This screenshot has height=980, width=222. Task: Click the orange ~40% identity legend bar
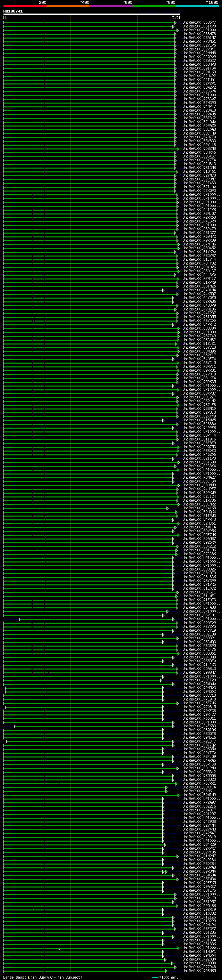pyautogui.click(x=68, y=6)
